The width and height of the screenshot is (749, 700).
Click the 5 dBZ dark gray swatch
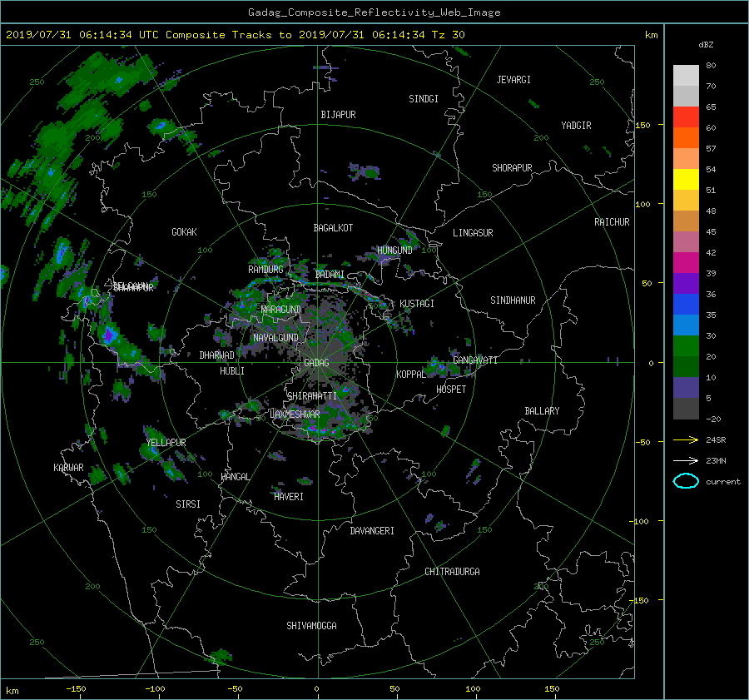point(686,408)
